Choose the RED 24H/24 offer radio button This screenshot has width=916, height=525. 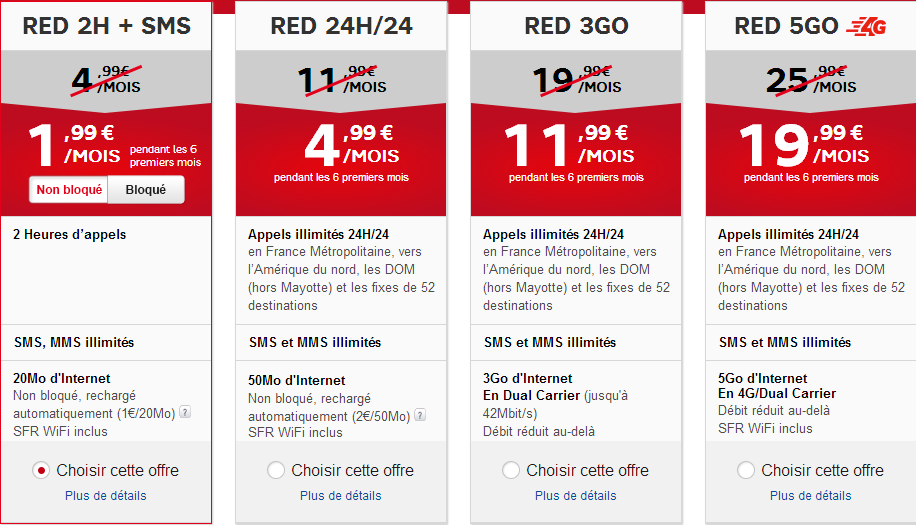point(276,471)
